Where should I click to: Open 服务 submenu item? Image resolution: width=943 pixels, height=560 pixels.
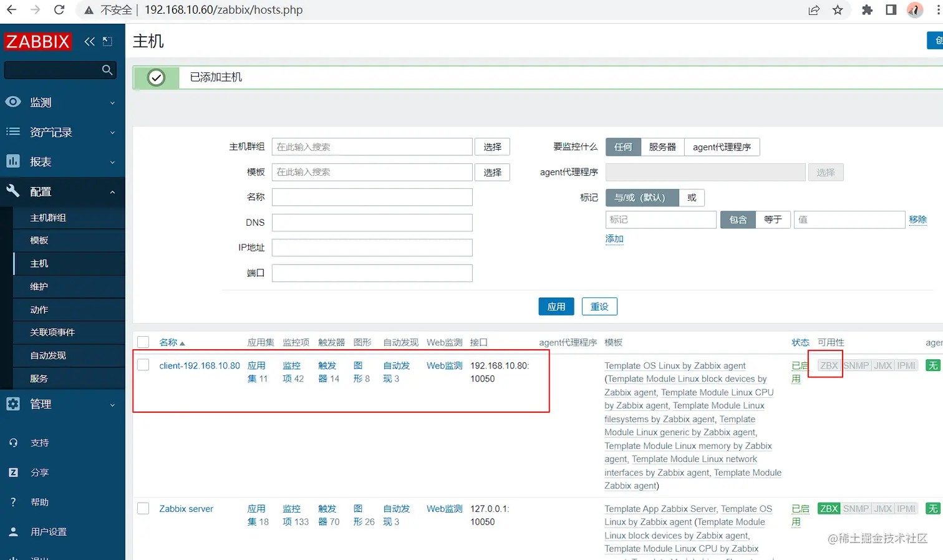click(69, 379)
